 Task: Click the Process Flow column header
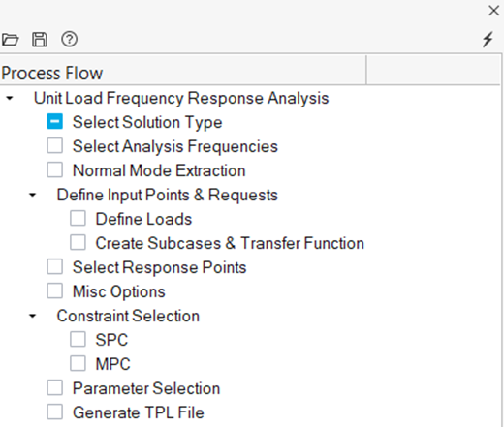(183, 73)
